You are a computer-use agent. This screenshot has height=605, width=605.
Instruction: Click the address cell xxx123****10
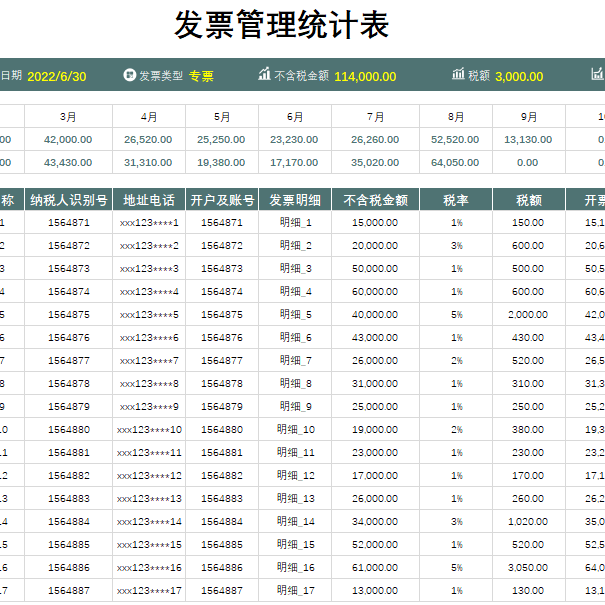click(x=149, y=429)
